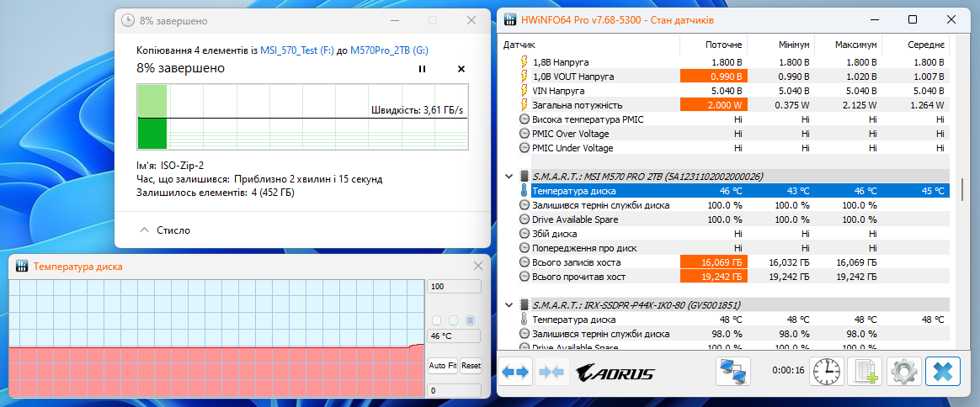980x407 pixels.
Task: Click icon beside Всього прочитав хост
Action: (x=524, y=277)
